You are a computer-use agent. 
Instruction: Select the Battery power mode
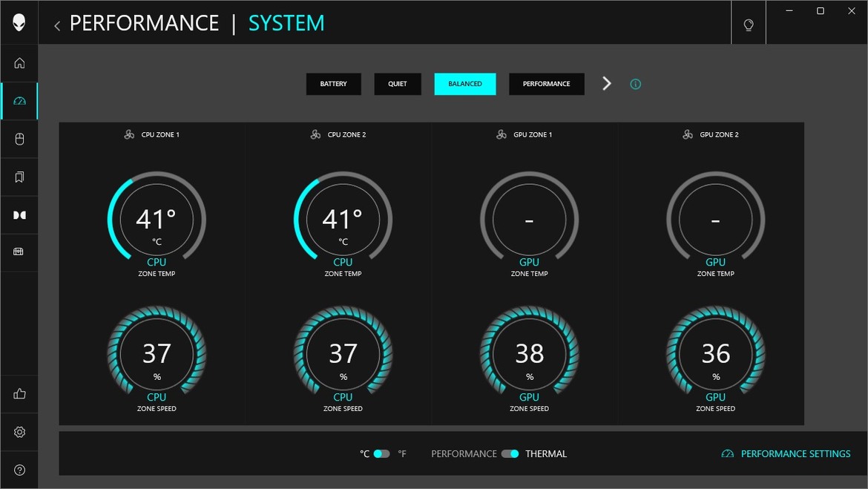click(333, 84)
